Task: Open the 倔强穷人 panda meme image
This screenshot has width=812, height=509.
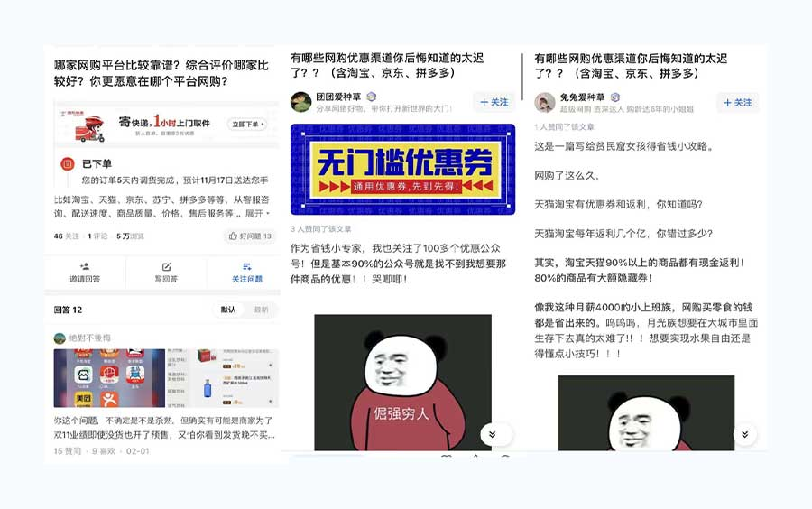Action: [x=403, y=382]
